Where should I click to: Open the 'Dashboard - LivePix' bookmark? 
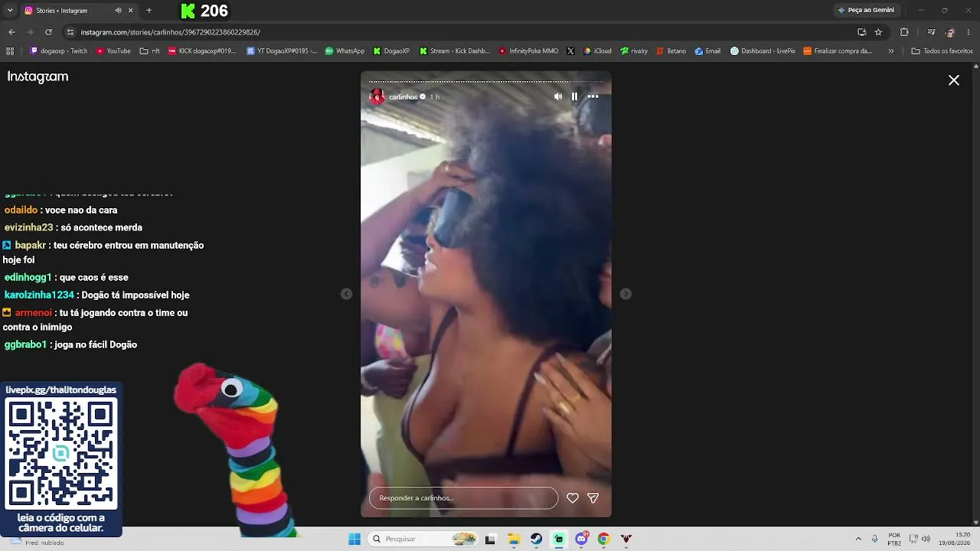(763, 51)
